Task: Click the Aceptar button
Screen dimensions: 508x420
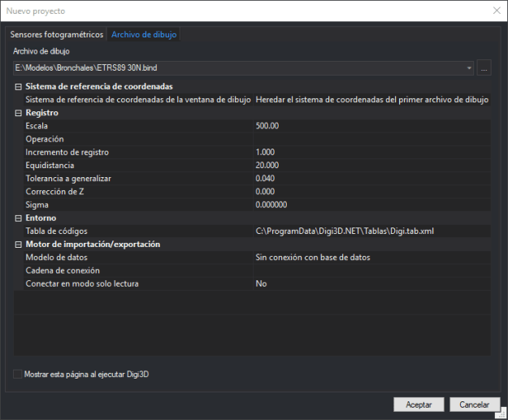Action: (x=419, y=404)
